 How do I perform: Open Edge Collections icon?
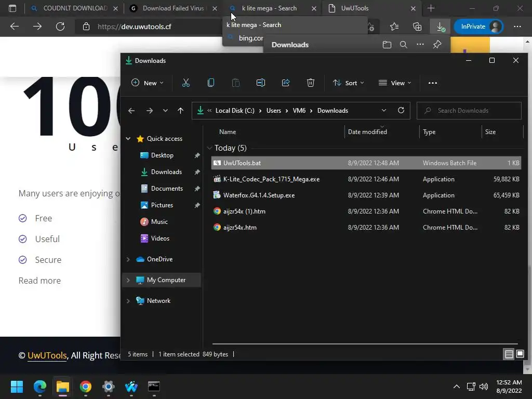click(417, 26)
